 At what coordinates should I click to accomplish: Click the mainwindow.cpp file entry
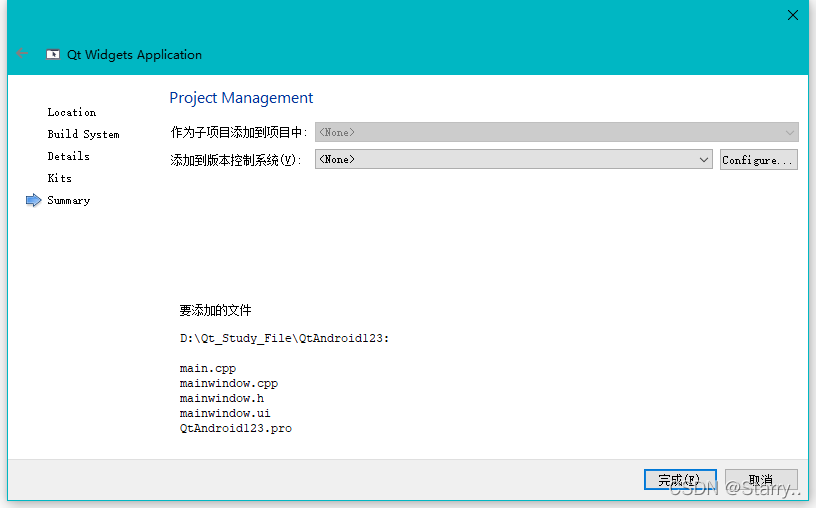point(228,383)
